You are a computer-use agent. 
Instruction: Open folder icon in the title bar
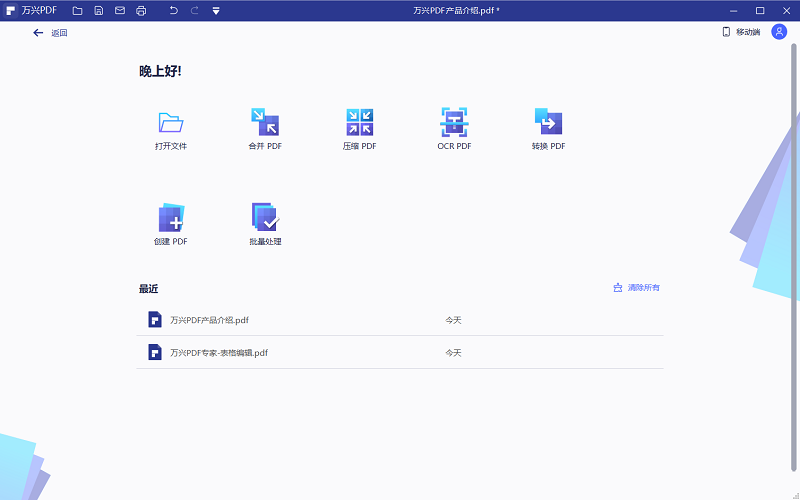click(77, 10)
